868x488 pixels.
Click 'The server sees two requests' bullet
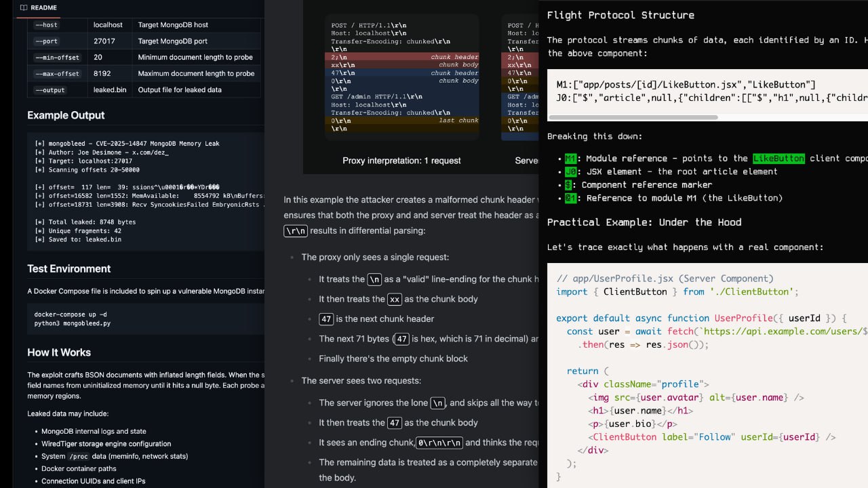[x=363, y=381]
